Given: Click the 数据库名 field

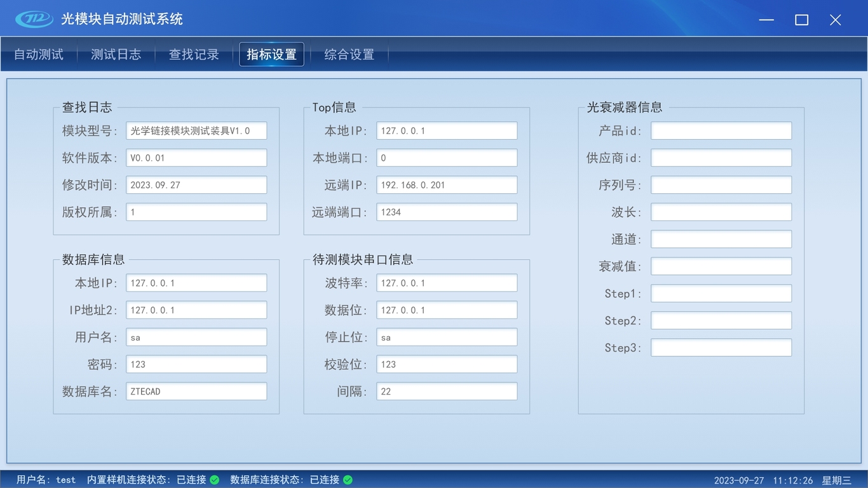Looking at the screenshot, I should [x=196, y=391].
